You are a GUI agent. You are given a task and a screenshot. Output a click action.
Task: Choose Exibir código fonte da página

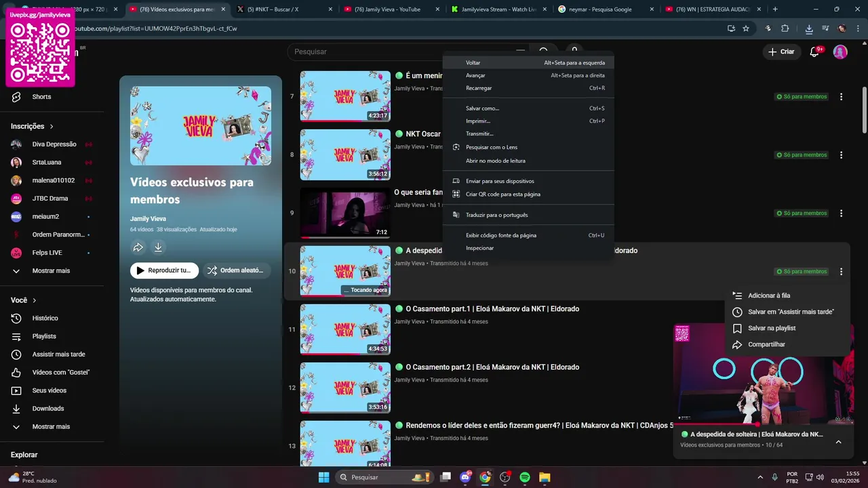point(528,235)
